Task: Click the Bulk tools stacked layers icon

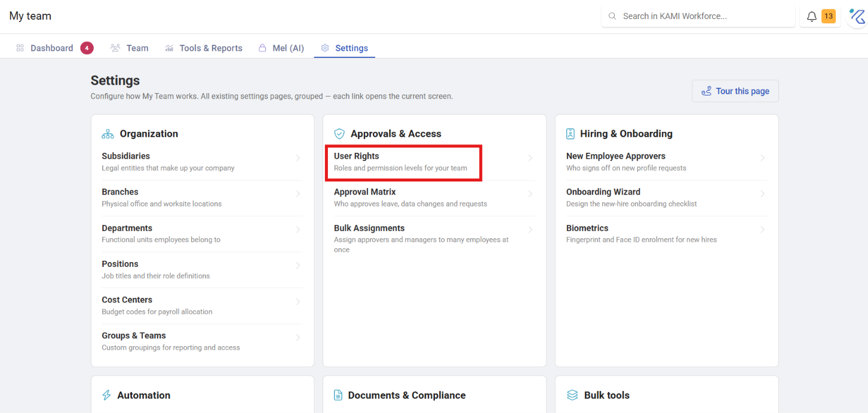Action: (x=572, y=395)
